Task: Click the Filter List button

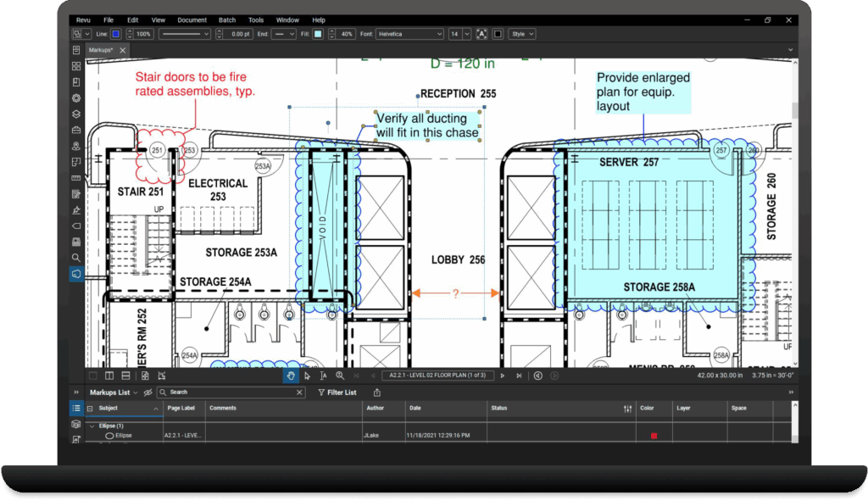Action: tap(337, 392)
